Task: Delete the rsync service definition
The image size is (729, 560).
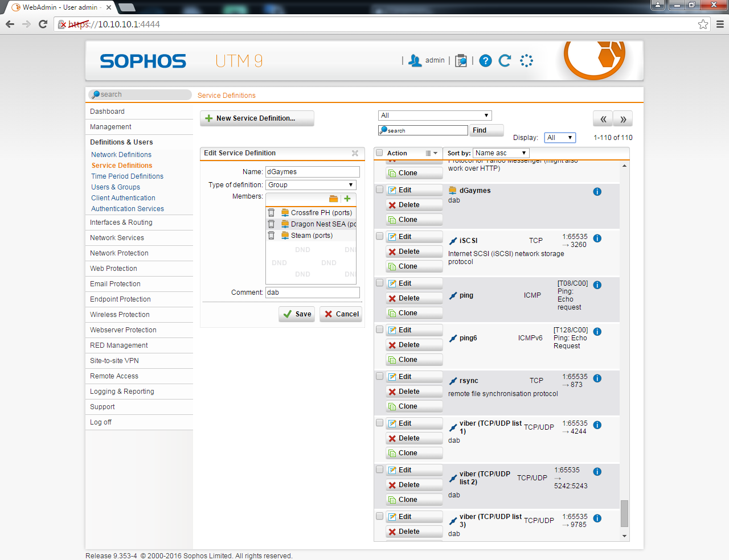Action: [x=415, y=392]
